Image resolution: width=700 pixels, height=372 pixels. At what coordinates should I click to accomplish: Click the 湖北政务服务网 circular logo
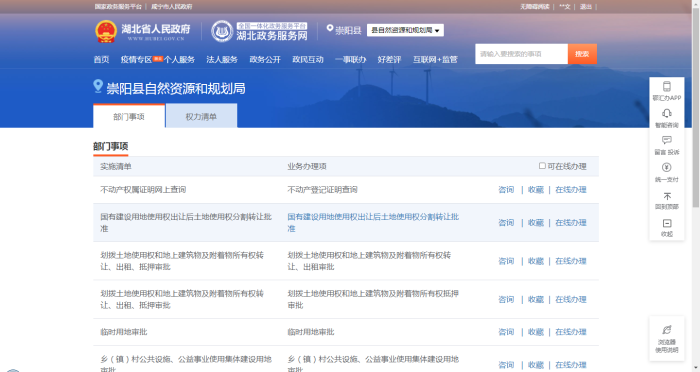pyautogui.click(x=222, y=32)
